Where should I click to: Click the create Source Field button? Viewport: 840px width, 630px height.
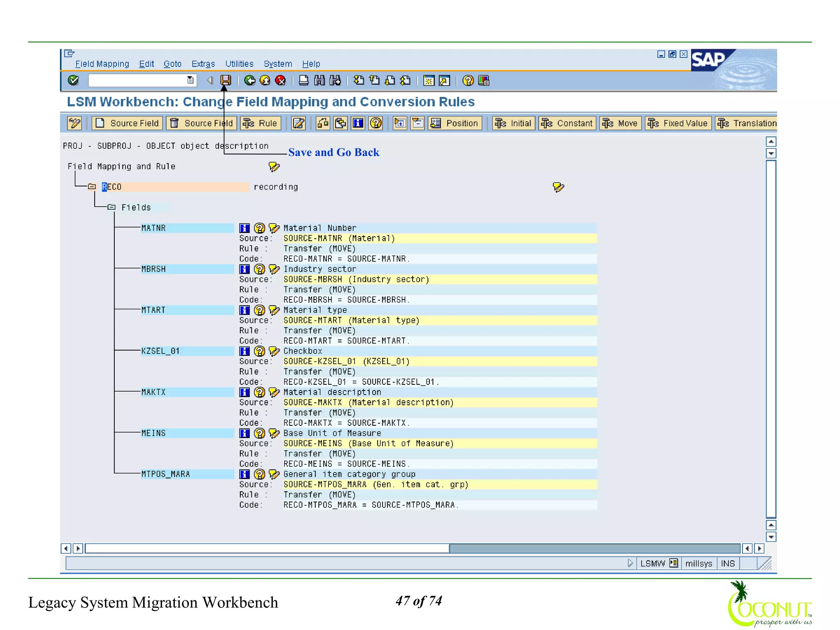tap(127, 123)
